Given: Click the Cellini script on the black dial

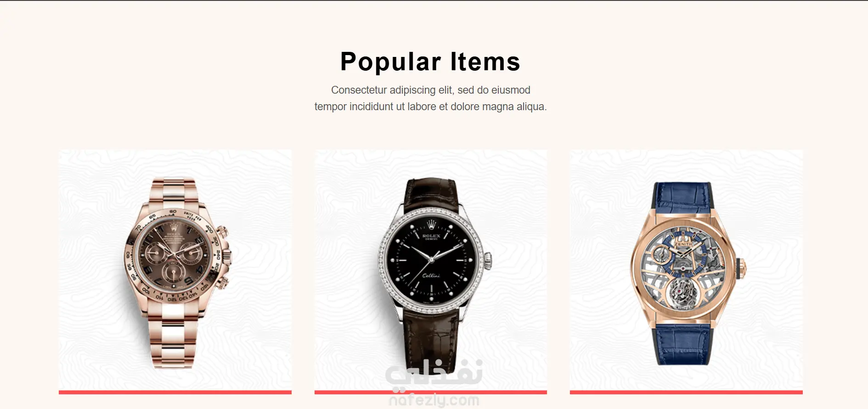Looking at the screenshot, I should (431, 275).
